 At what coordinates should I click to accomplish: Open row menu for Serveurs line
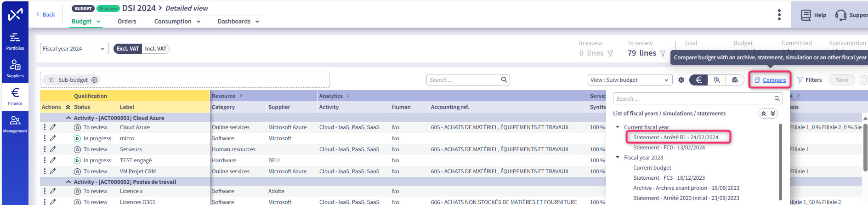(x=45, y=149)
